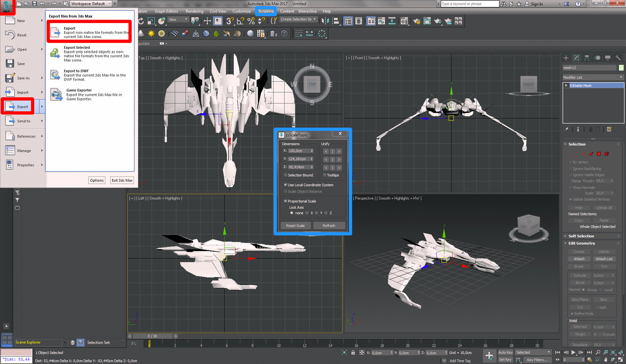626x364 pixels.
Task: Open the Motion panel icon
Action: (597, 58)
